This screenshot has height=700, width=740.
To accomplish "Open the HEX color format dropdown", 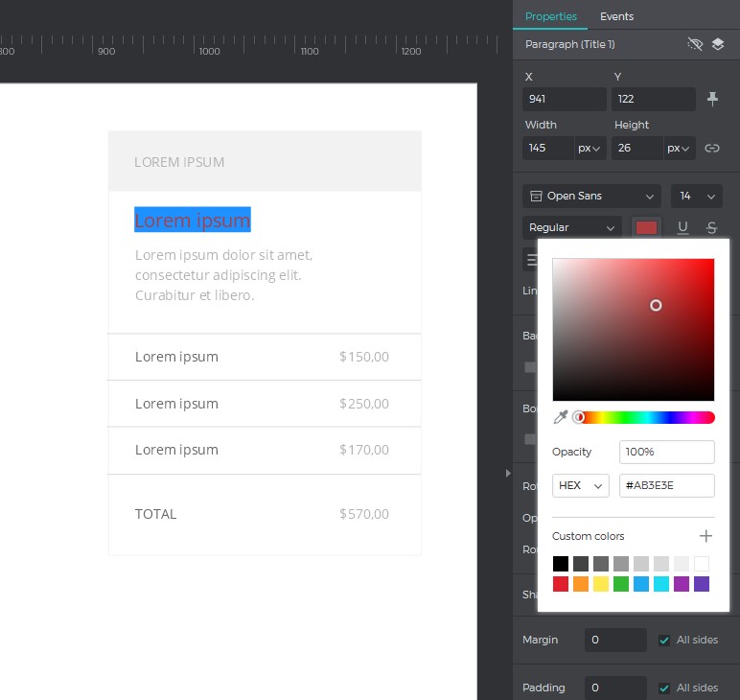I will pyautogui.click(x=581, y=485).
